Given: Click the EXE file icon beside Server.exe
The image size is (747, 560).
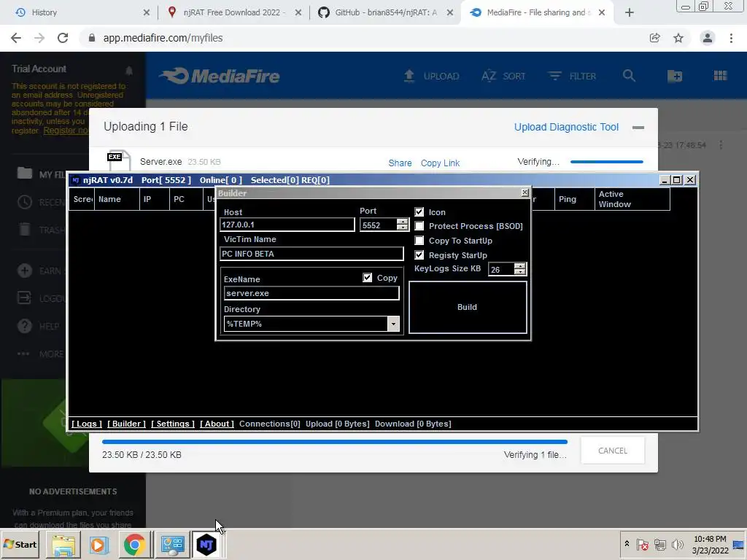Looking at the screenshot, I should pyautogui.click(x=119, y=160).
